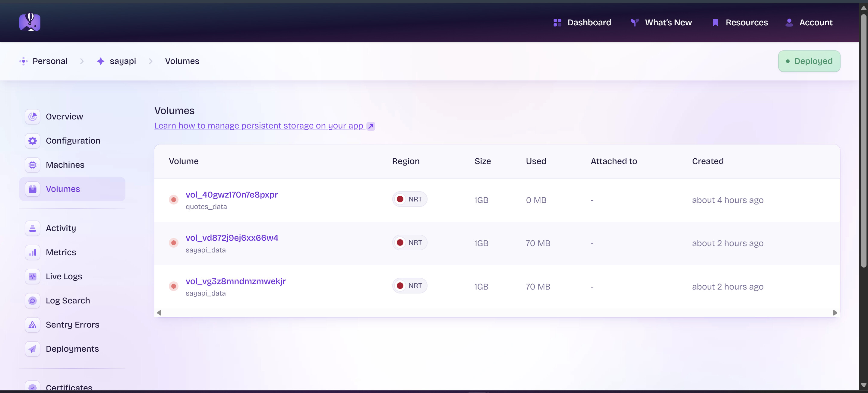
Task: Click the Deployed status badge
Action: click(809, 61)
